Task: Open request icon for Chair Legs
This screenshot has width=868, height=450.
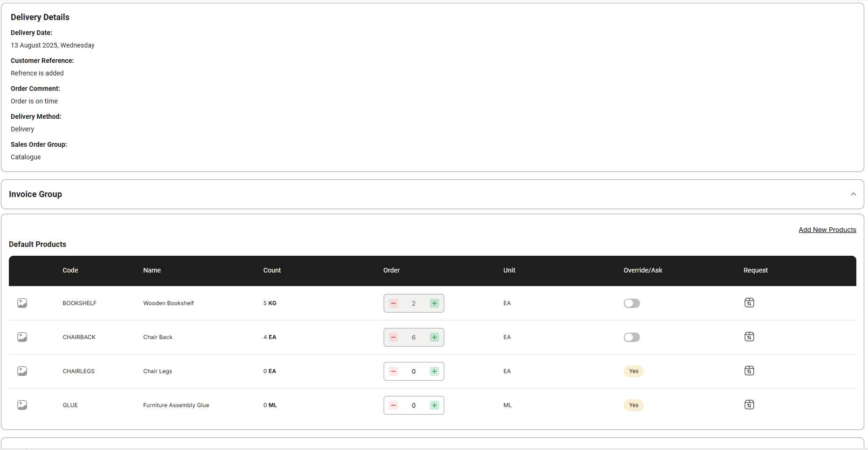Action: pos(749,371)
